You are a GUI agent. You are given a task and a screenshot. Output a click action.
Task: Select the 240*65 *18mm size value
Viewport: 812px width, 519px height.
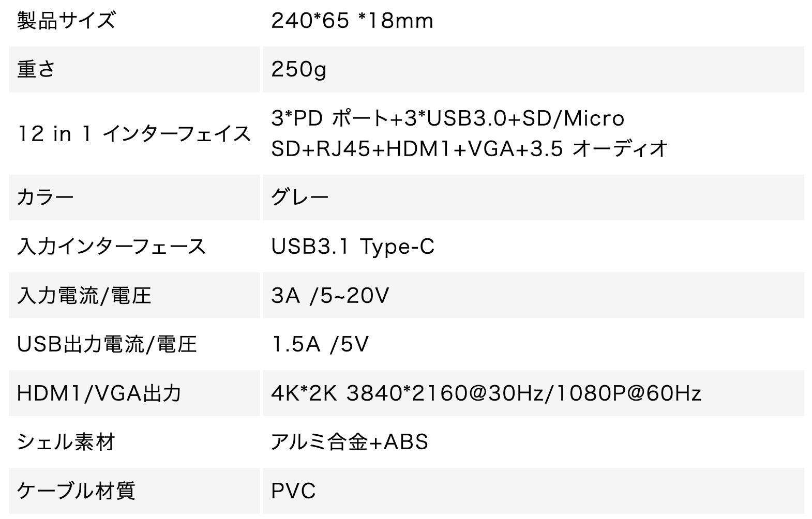click(x=352, y=21)
